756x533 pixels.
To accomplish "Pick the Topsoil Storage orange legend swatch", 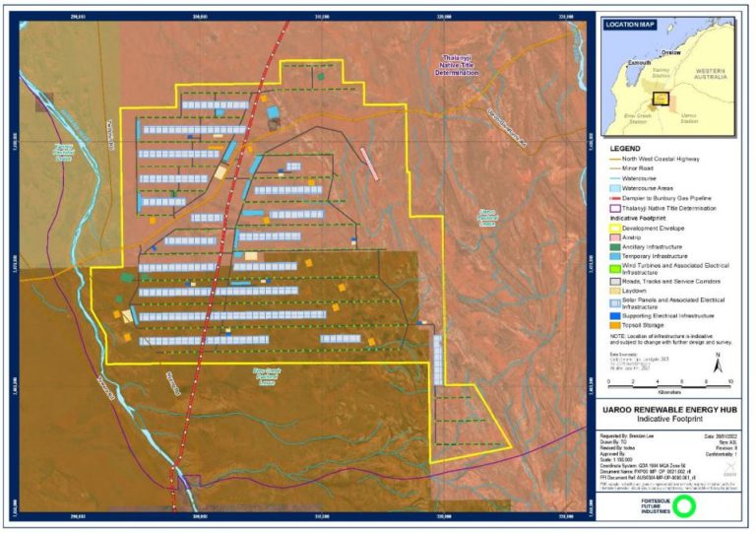I will pyautogui.click(x=614, y=325).
